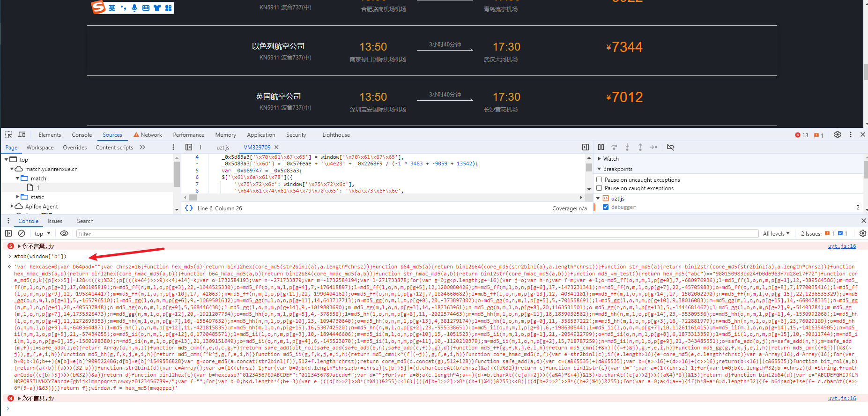Open the Sogou toolbox grid icon
Viewport: 868px width, 416px height.
[x=168, y=8]
